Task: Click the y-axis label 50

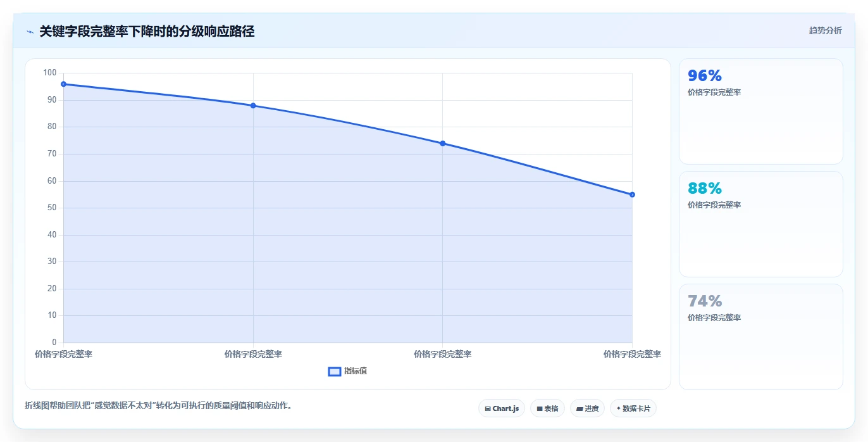Action: (51, 208)
